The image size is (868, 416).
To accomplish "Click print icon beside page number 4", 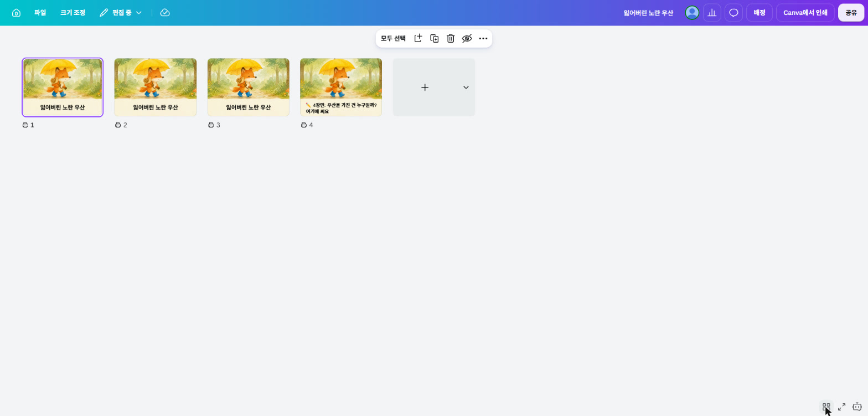I will (304, 125).
